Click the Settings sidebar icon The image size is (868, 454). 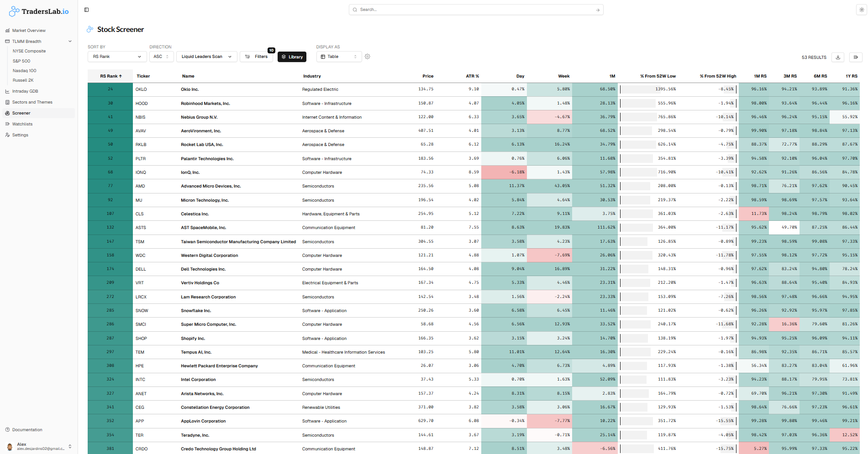tap(7, 135)
